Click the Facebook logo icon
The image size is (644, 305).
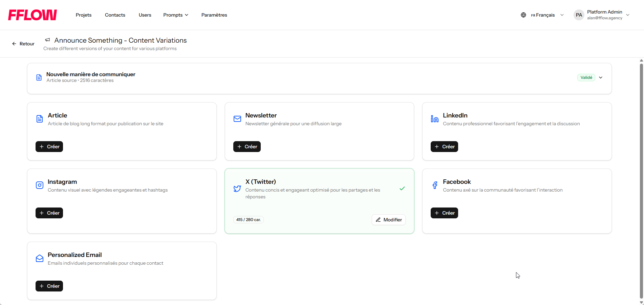(x=435, y=185)
